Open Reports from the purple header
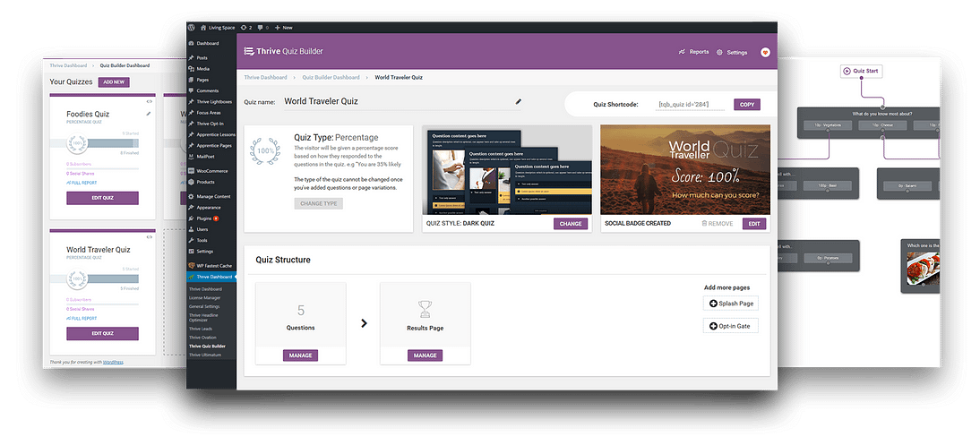 tap(694, 52)
